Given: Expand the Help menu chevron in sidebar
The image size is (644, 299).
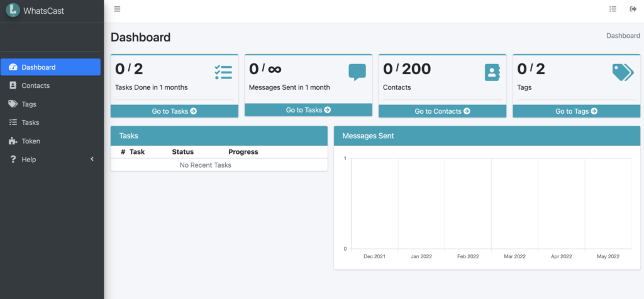Looking at the screenshot, I should 92,159.
